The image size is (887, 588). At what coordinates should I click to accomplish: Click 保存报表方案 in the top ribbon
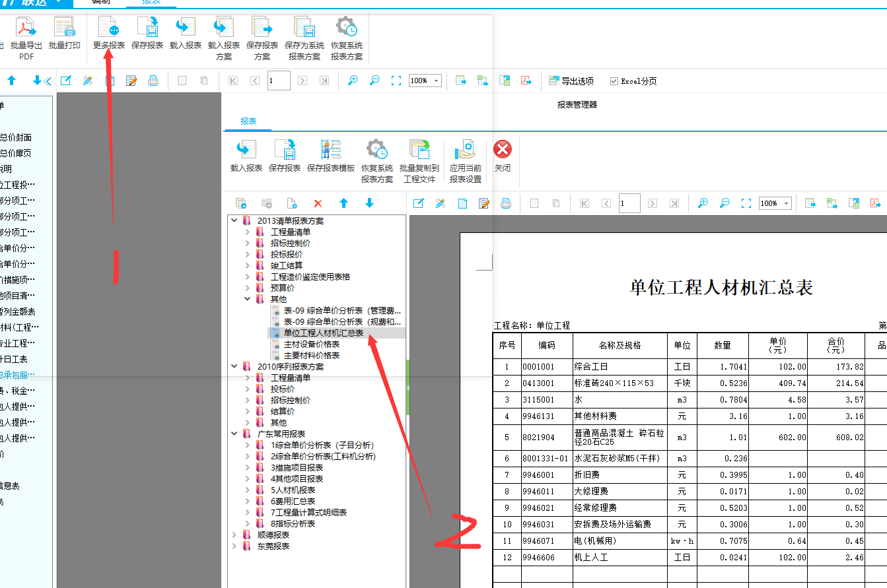point(262,38)
